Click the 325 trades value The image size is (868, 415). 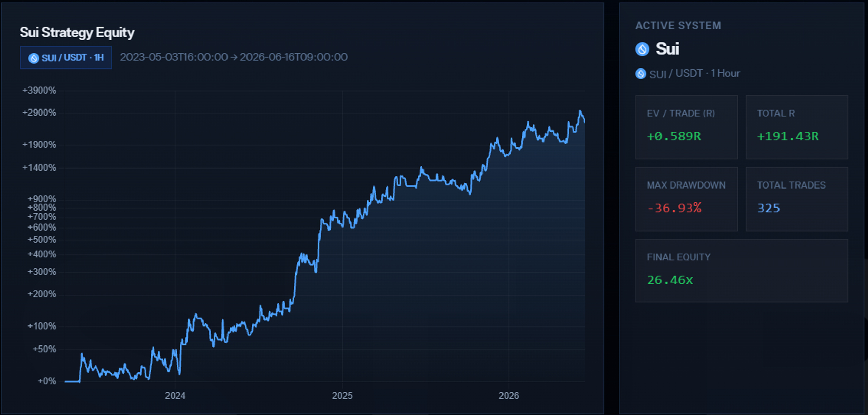click(x=769, y=208)
